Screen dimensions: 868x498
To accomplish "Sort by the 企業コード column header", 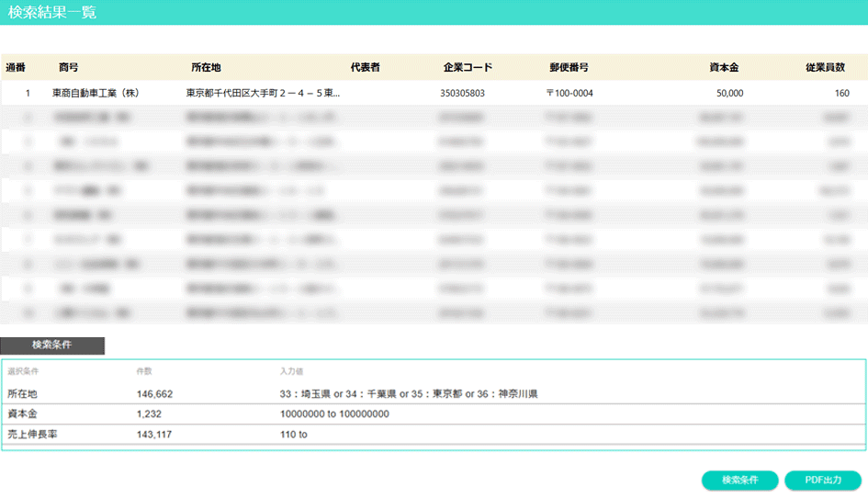I will 468,68.
